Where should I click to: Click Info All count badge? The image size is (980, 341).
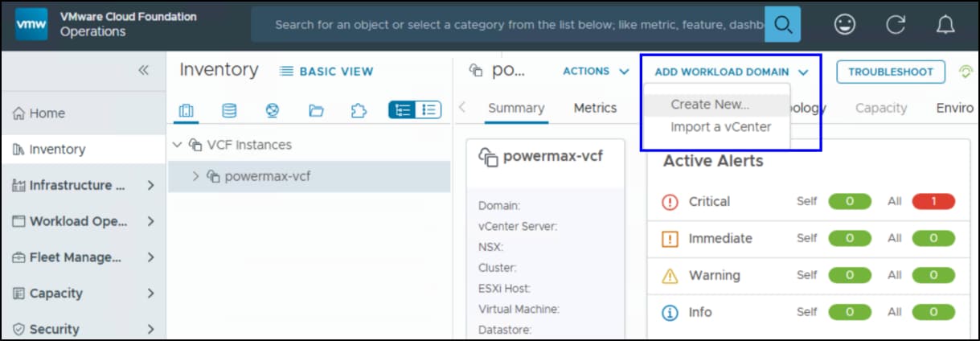[933, 311]
